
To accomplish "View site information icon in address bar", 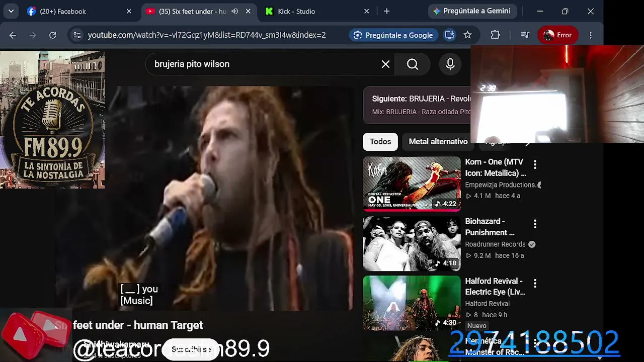I will pos(76,35).
